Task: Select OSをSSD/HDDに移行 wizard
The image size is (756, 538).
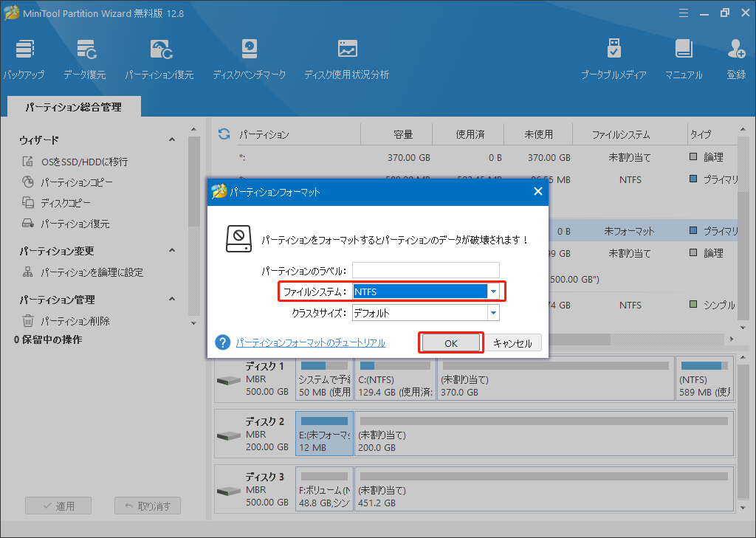Action: point(75,162)
